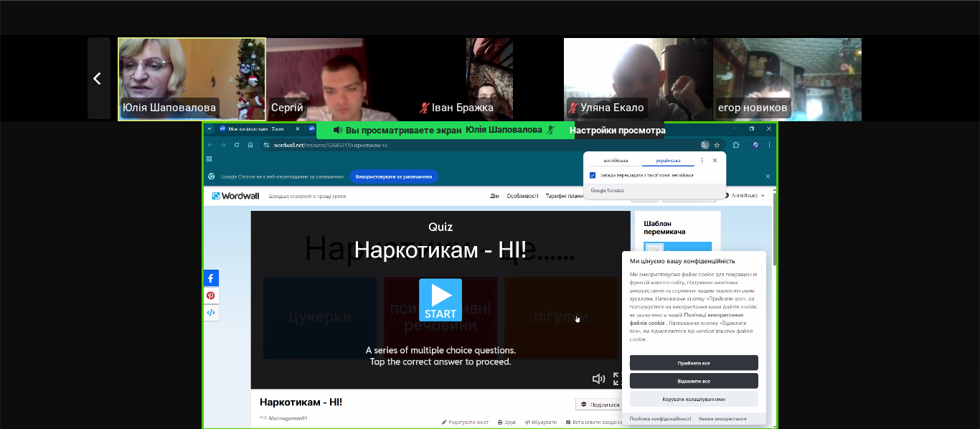Viewport: 980px width, 429px height.
Task: Accept all cookies with Прийняти все
Action: pos(694,363)
